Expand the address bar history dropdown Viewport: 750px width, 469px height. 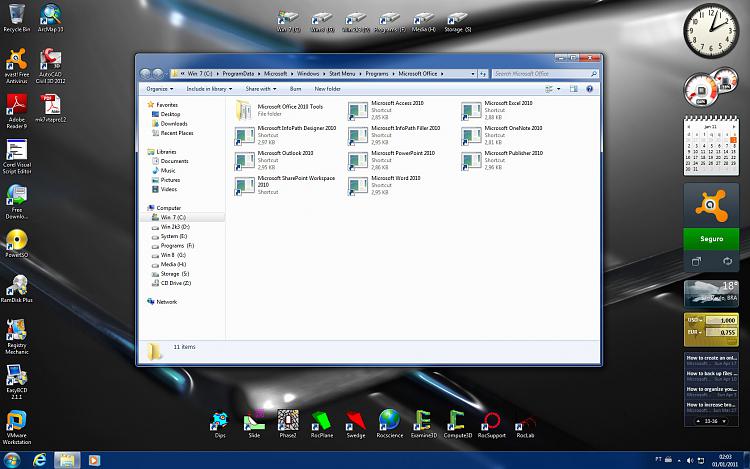(x=473, y=74)
